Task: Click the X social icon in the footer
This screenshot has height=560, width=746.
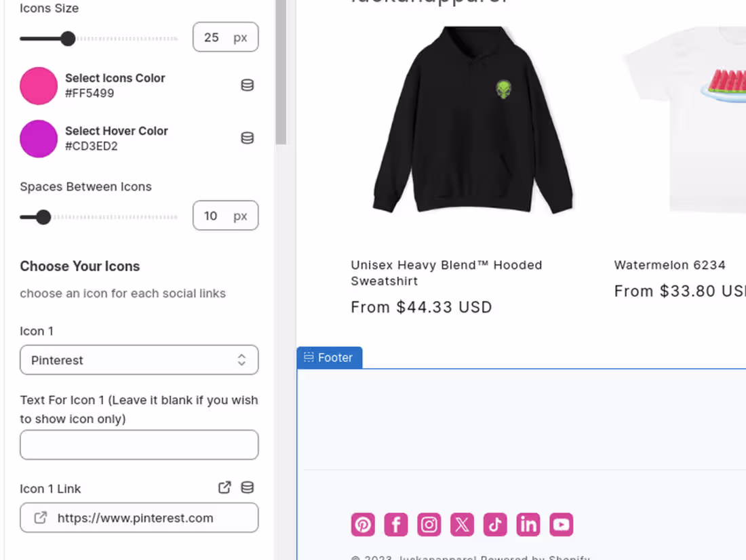Action: coord(462,524)
